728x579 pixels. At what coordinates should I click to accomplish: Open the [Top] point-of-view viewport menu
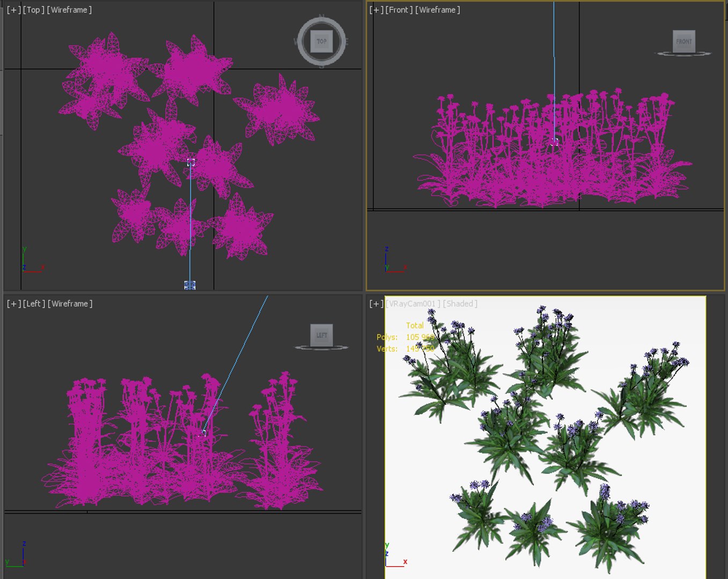(x=33, y=10)
